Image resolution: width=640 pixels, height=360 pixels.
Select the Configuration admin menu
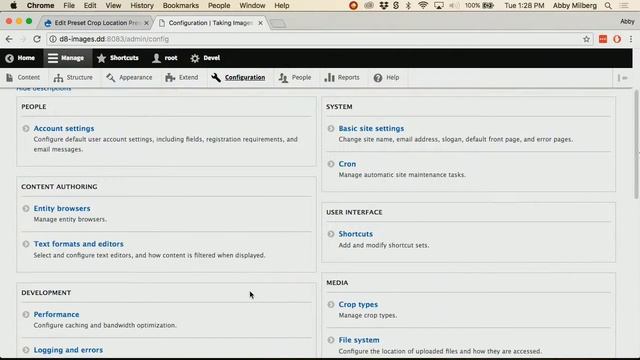[x=238, y=78]
